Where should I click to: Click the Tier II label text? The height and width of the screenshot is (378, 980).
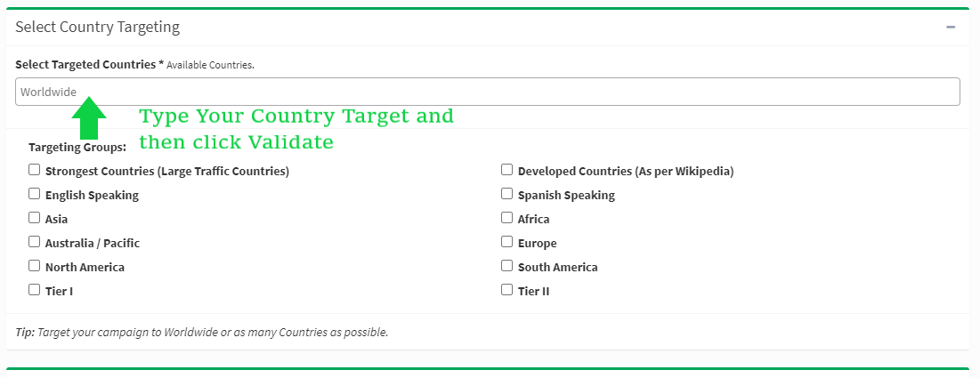point(533,291)
